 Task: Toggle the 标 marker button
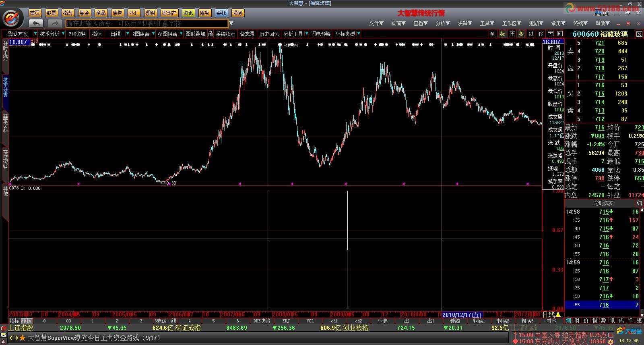coord(503,34)
